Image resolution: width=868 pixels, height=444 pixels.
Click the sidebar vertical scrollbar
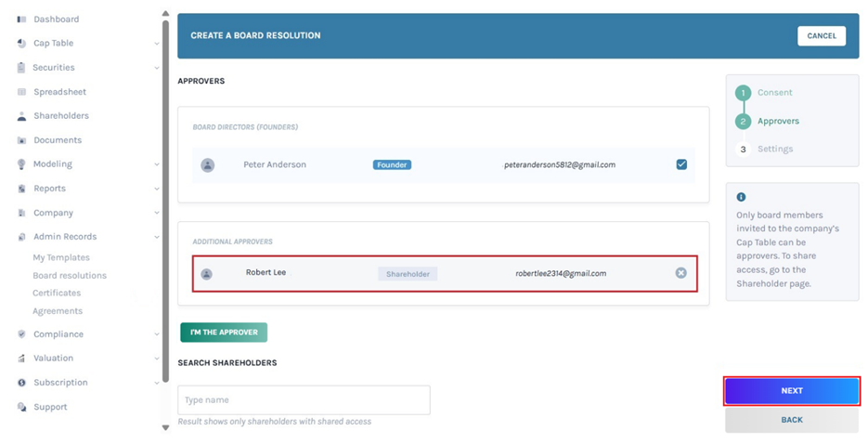click(x=165, y=186)
